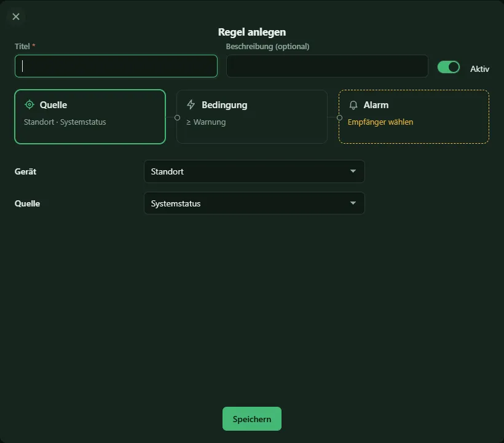
Task: Select the Quelle step card
Action: (x=90, y=117)
